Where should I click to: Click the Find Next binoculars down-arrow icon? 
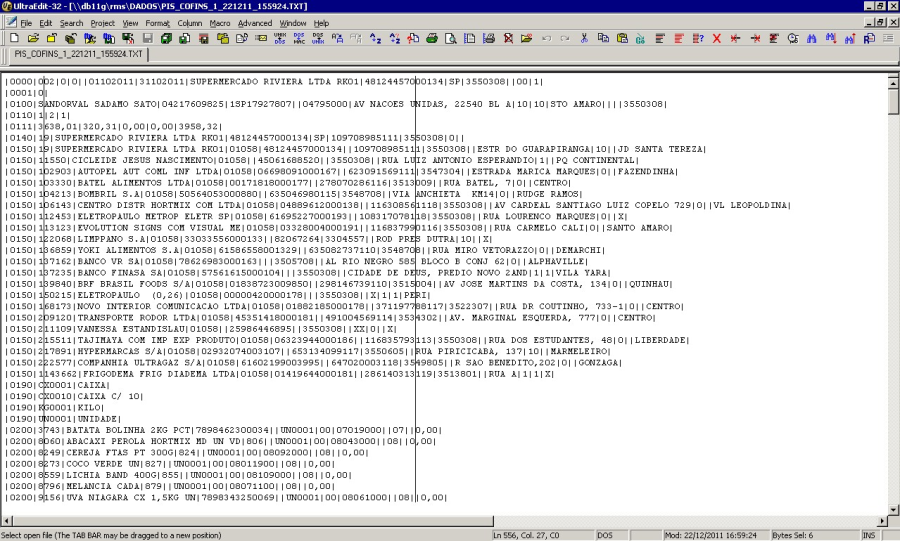tap(830, 38)
